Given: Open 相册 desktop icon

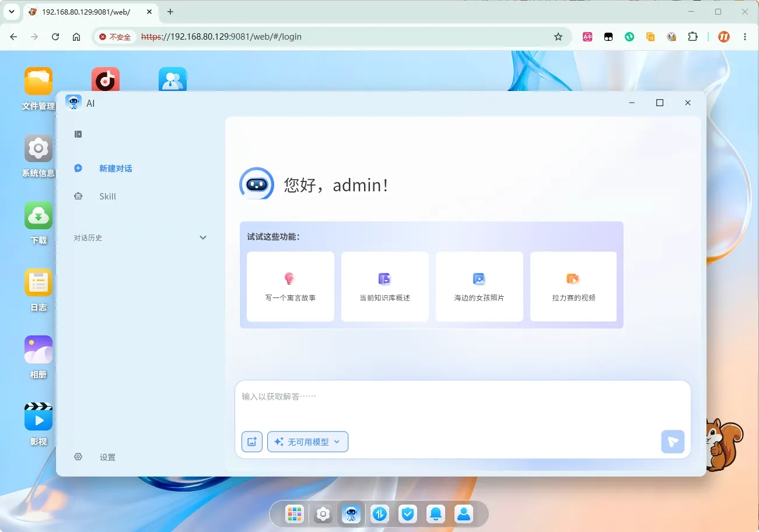Looking at the screenshot, I should click(x=39, y=349).
